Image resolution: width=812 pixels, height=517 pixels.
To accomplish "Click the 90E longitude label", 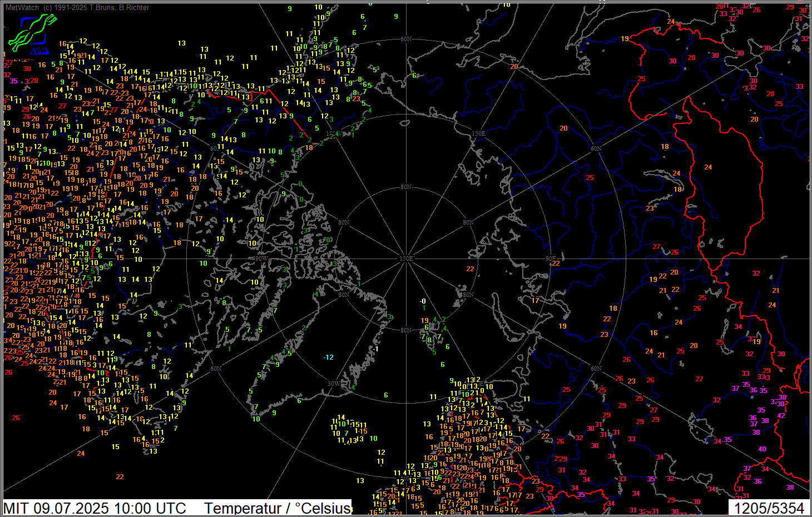I will point(551,258).
